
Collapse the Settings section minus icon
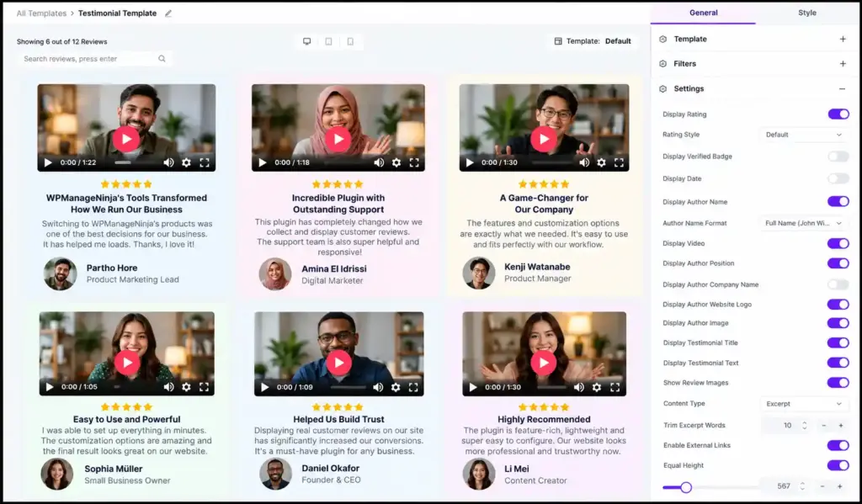click(x=842, y=88)
